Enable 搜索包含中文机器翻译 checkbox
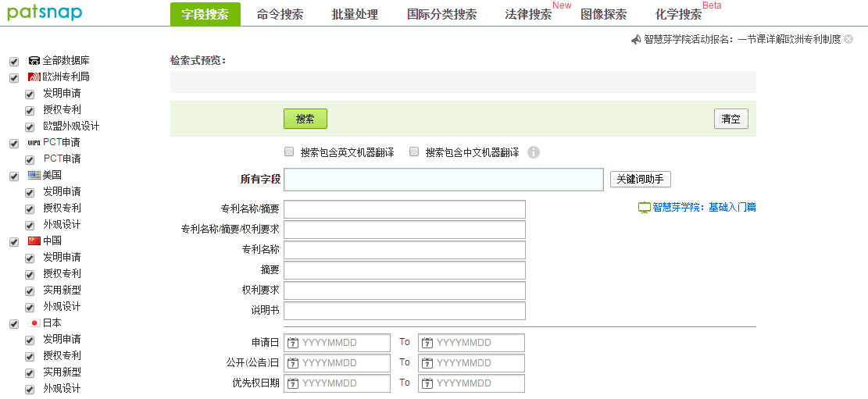The image size is (868, 399). pos(414,151)
